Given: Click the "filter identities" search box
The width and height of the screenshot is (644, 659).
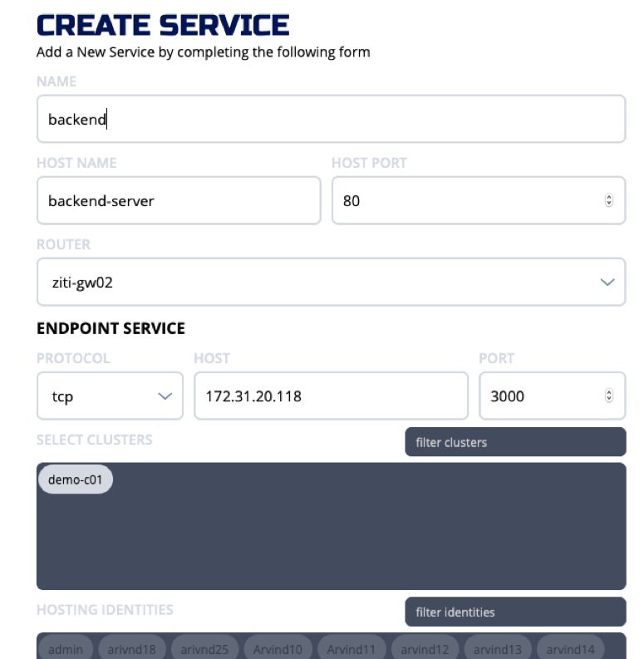Looking at the screenshot, I should click(x=515, y=612).
